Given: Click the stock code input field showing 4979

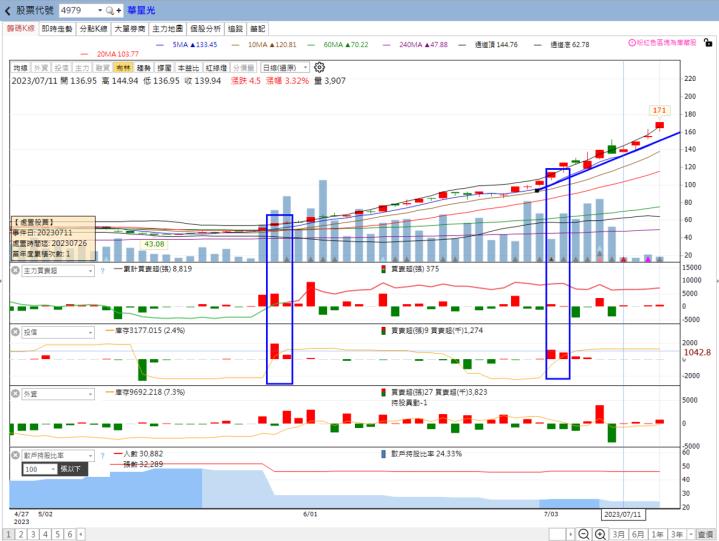Looking at the screenshot, I should (x=77, y=10).
